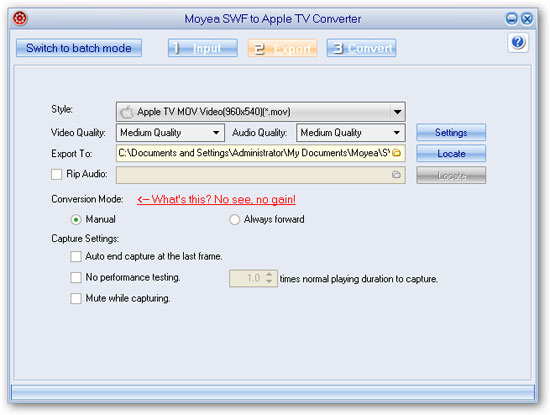
Task: Decrease the capture duration multiplier
Action: click(269, 282)
